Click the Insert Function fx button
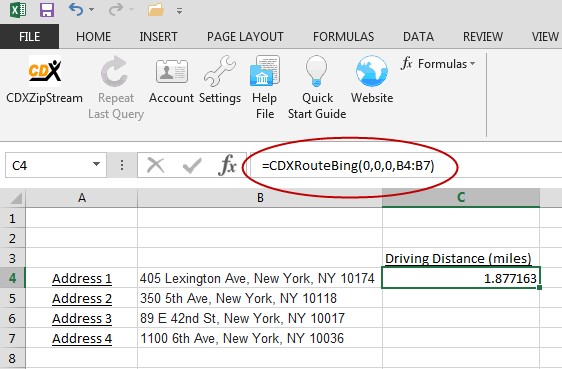Screen dimensions: 562x369 click(228, 165)
